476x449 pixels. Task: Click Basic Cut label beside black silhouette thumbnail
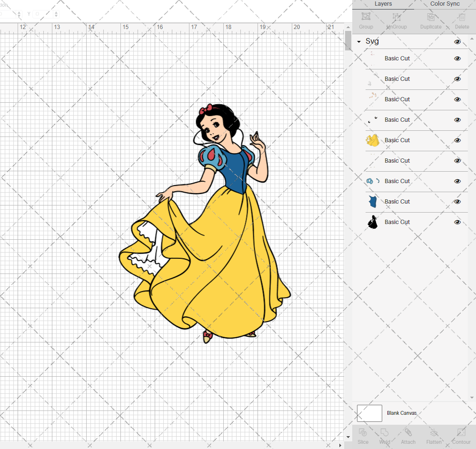397,222
